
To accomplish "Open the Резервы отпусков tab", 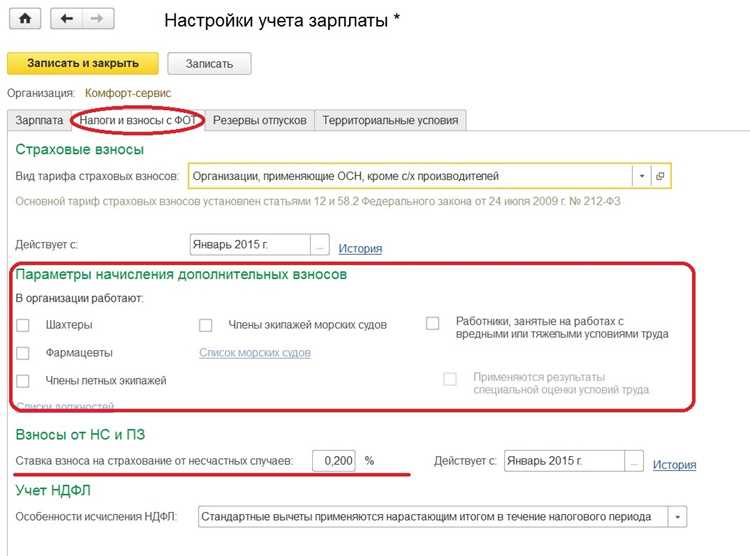I will coord(259,120).
